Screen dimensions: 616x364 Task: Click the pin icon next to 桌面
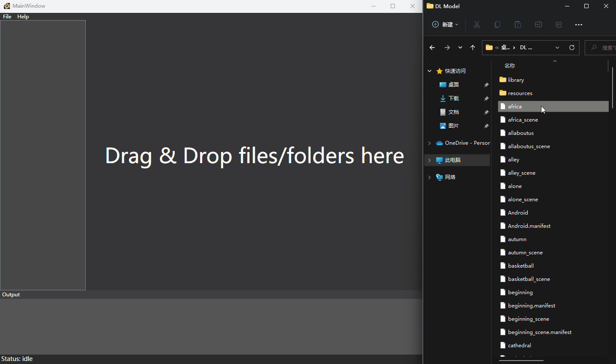[486, 85]
